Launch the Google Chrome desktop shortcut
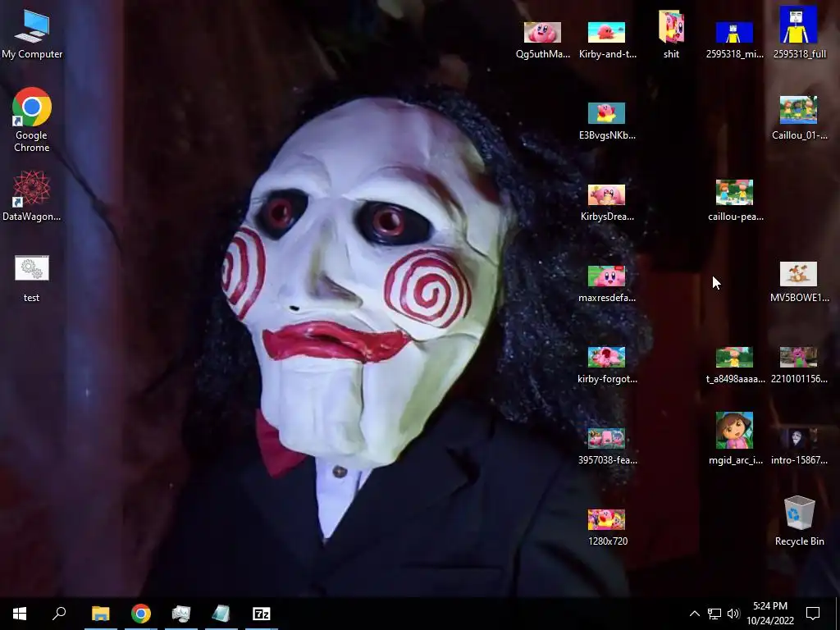 32,119
